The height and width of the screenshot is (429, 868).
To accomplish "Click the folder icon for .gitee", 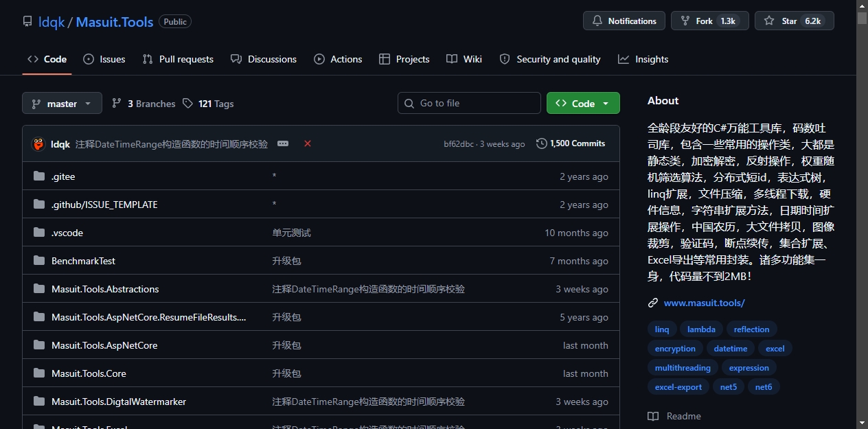I will [x=39, y=176].
